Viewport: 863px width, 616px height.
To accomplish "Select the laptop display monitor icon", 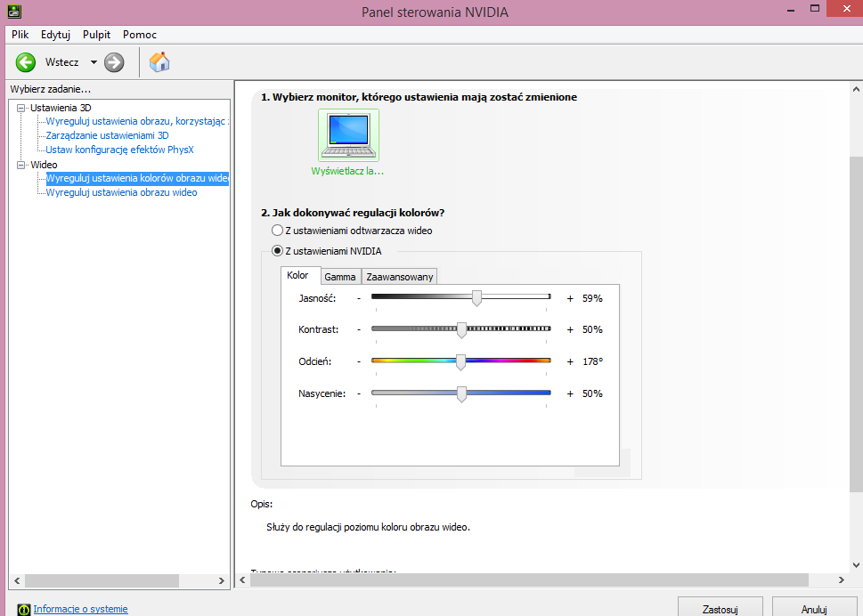I will [x=348, y=135].
